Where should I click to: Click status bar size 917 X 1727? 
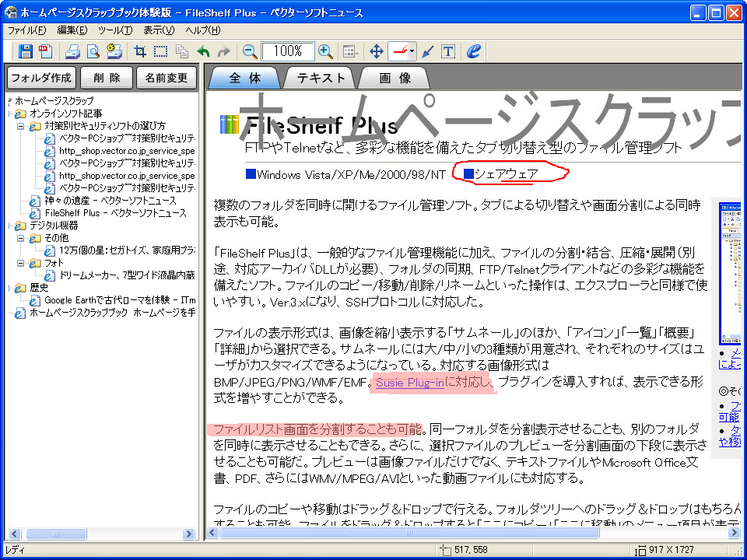click(671, 550)
